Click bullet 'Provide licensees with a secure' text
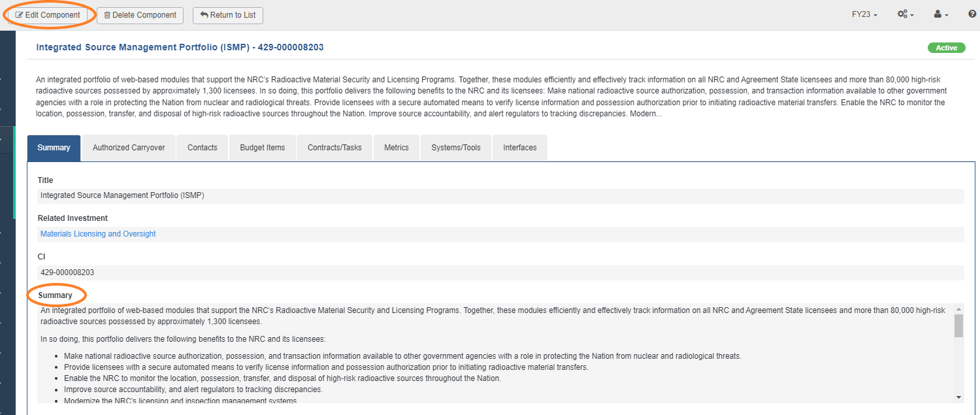 (x=326, y=367)
